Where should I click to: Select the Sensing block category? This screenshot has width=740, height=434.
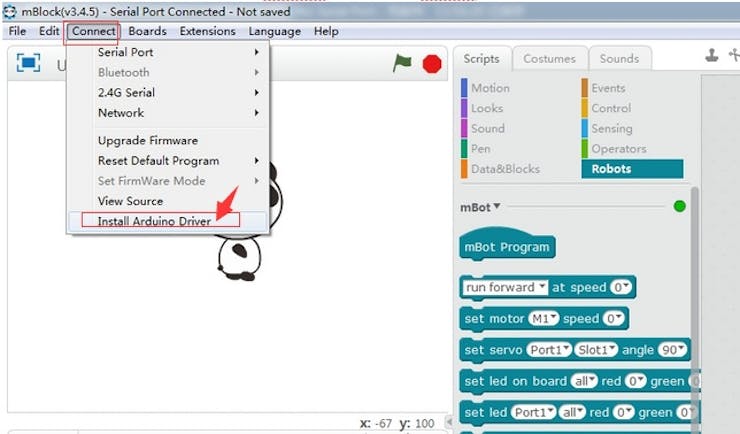(612, 129)
